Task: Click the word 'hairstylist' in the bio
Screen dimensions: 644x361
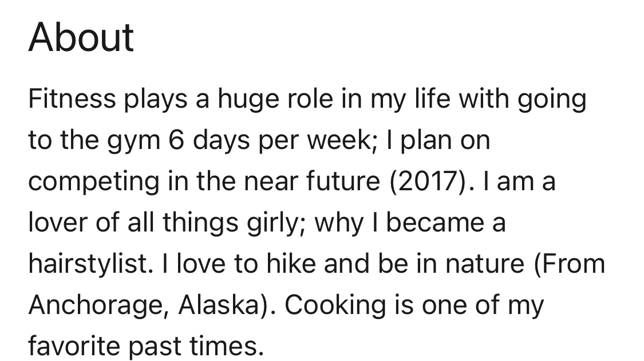Action: click(x=88, y=264)
